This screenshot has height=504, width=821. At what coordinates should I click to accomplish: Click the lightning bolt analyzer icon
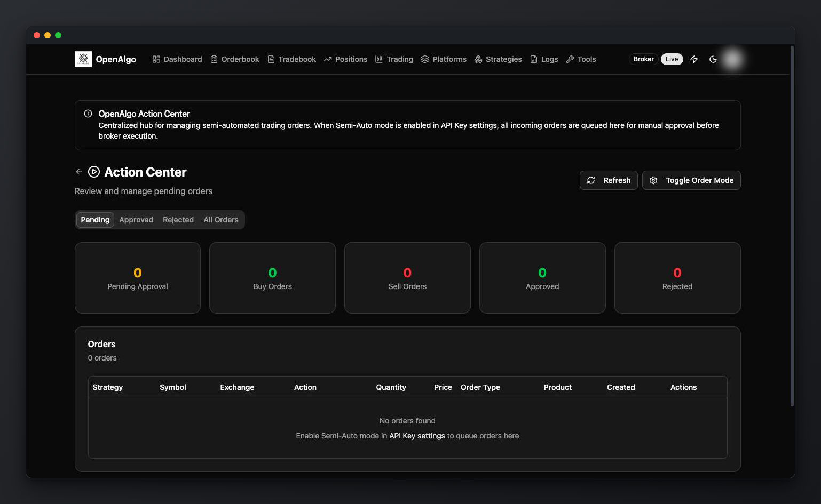pos(694,59)
